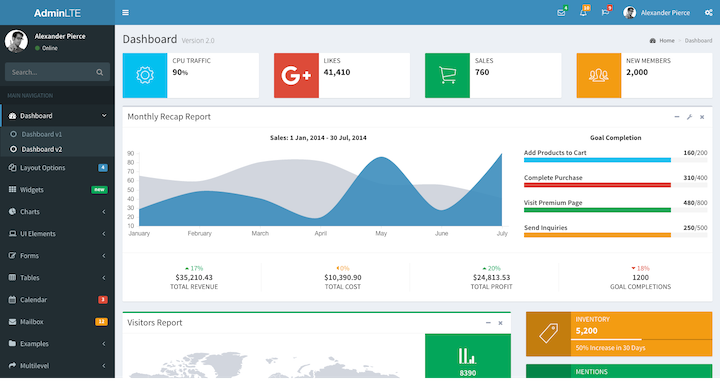720x389 pixels.
Task: Expand the Charts submenu arrow
Action: [104, 212]
